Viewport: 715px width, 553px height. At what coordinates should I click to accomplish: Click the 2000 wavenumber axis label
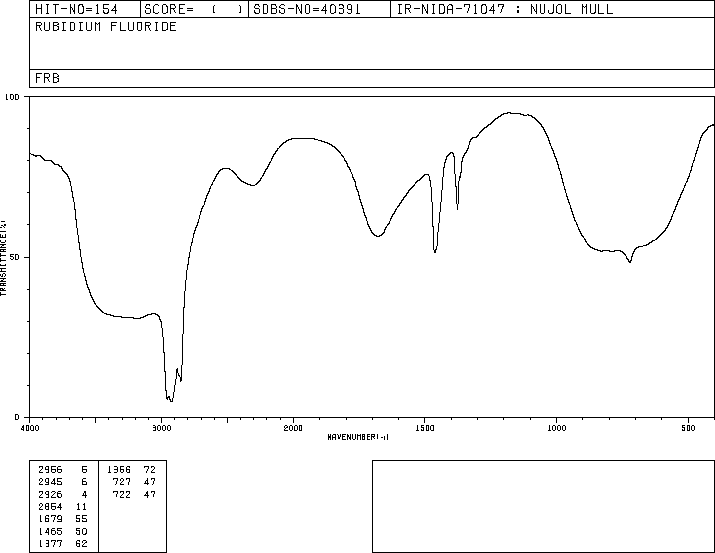click(293, 428)
